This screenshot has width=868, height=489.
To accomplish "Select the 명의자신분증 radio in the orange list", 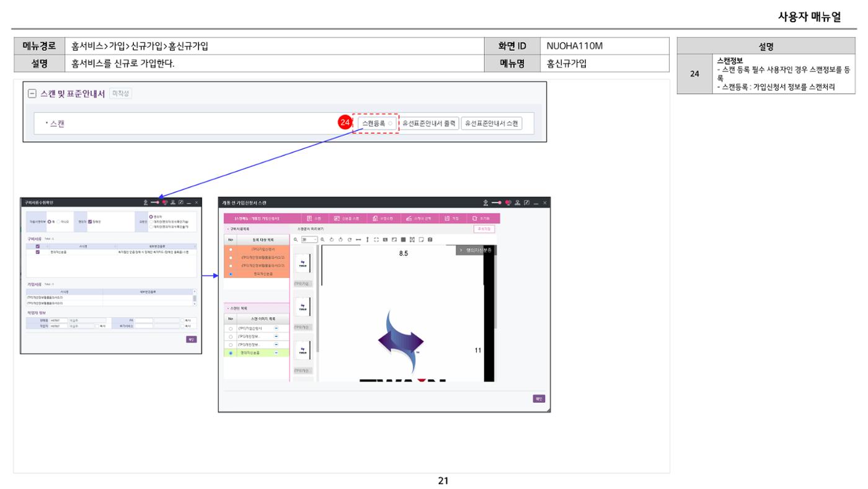I will 231,274.
